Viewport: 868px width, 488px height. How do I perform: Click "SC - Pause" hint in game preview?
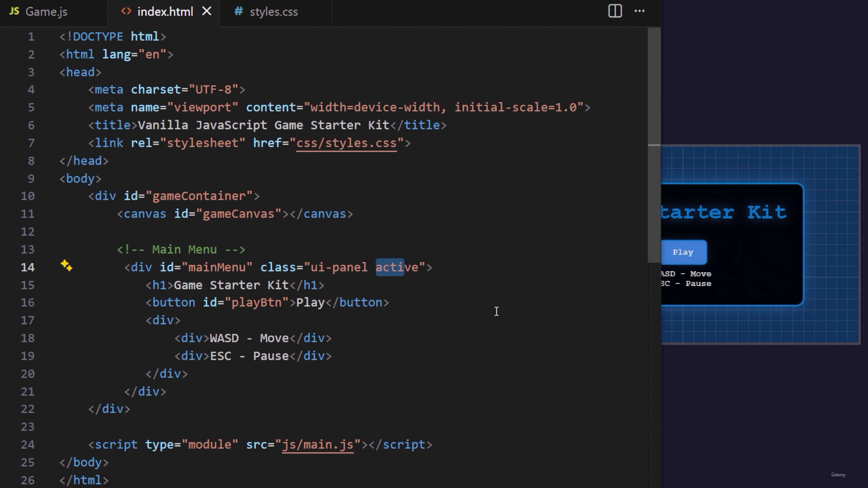pyautogui.click(x=686, y=284)
